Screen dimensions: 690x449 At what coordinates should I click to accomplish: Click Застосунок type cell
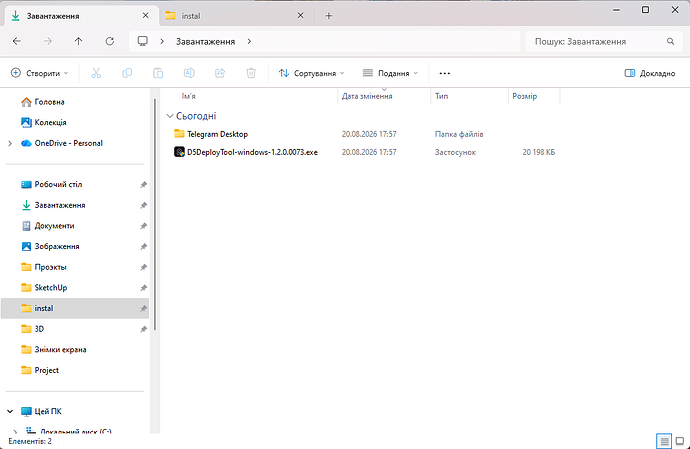pos(455,152)
